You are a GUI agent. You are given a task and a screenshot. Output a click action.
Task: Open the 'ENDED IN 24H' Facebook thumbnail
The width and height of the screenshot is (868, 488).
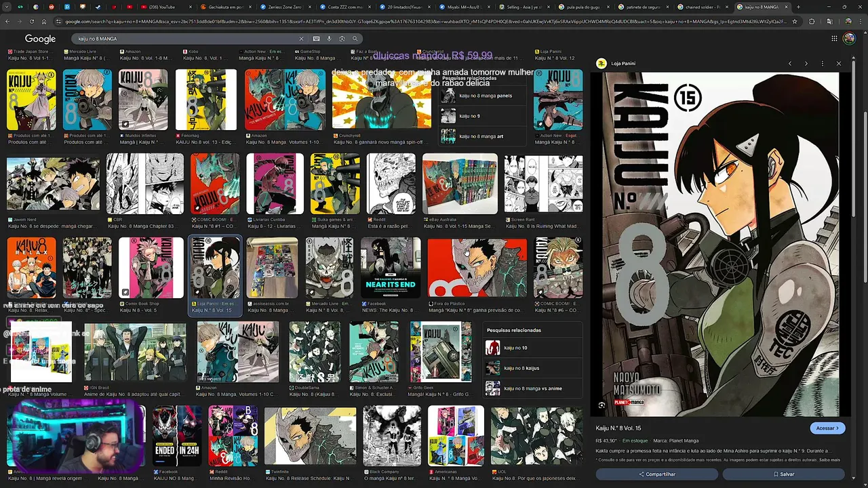point(177,436)
